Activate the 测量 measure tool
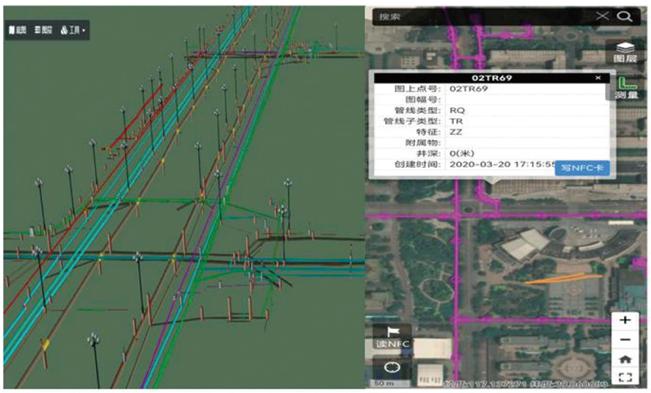 (x=627, y=88)
